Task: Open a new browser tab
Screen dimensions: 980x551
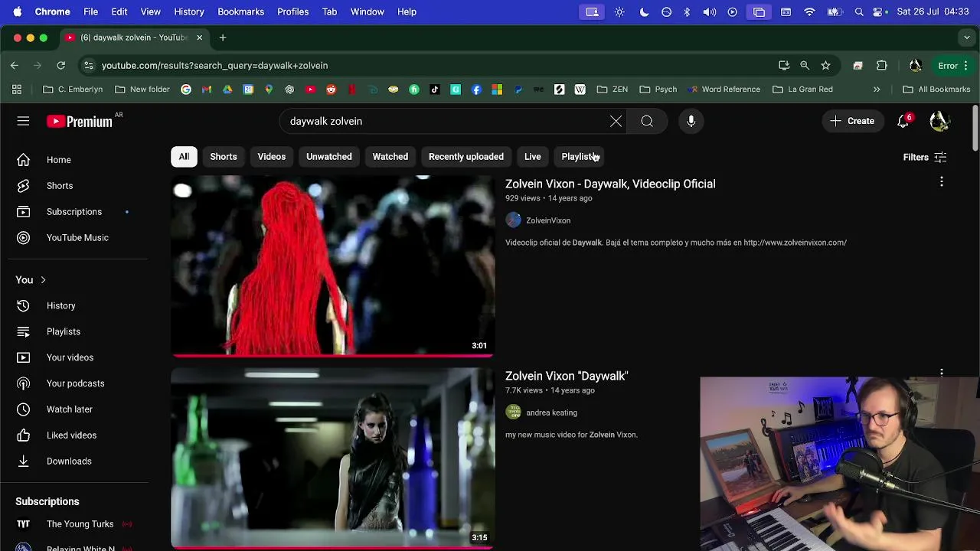Action: coord(223,37)
